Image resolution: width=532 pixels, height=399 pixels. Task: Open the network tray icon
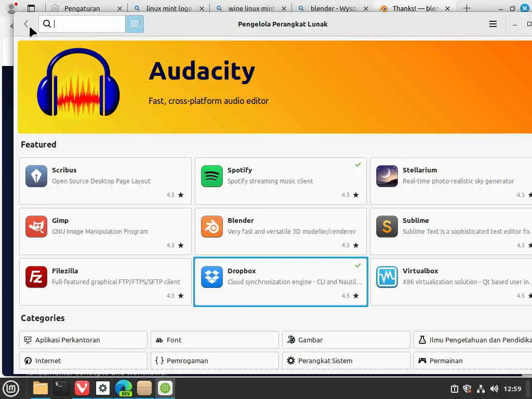(x=481, y=389)
